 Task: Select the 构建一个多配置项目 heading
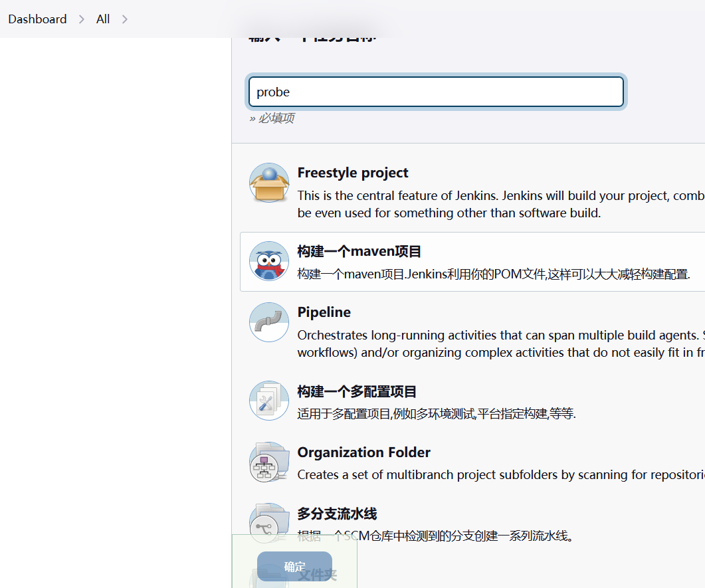(x=357, y=391)
